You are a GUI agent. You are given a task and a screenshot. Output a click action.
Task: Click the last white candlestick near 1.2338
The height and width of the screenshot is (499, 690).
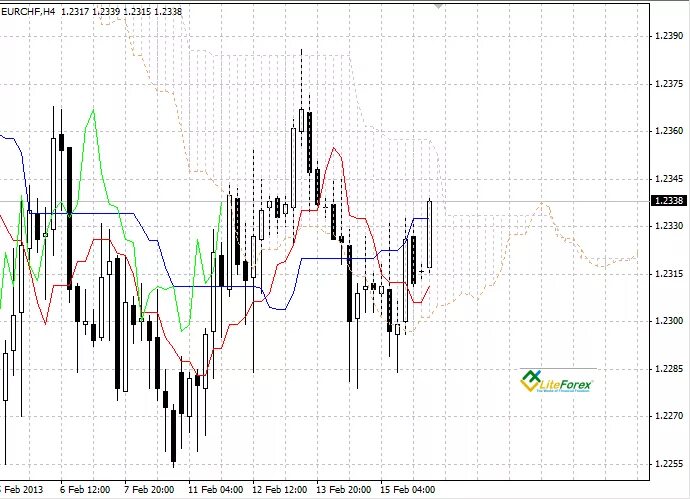tap(429, 234)
